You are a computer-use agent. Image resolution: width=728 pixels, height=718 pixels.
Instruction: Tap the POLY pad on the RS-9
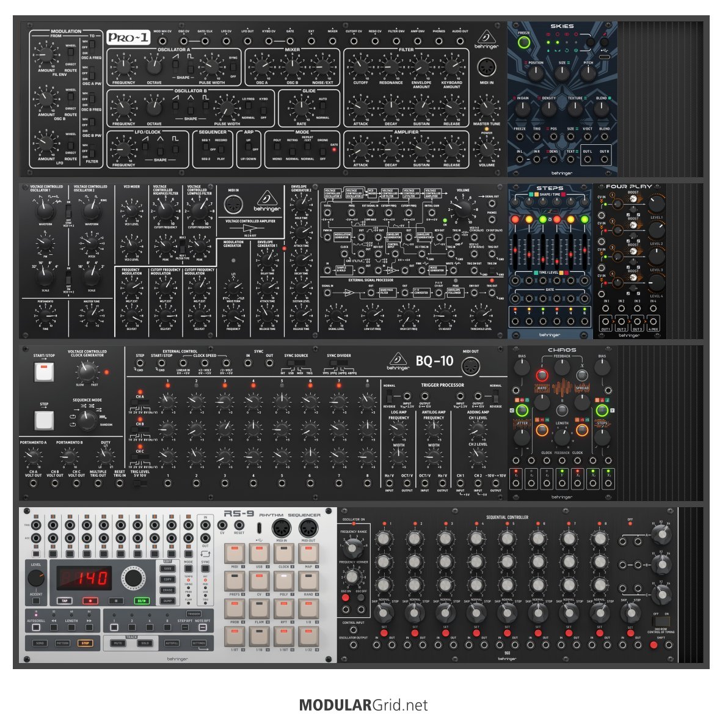click(x=283, y=581)
